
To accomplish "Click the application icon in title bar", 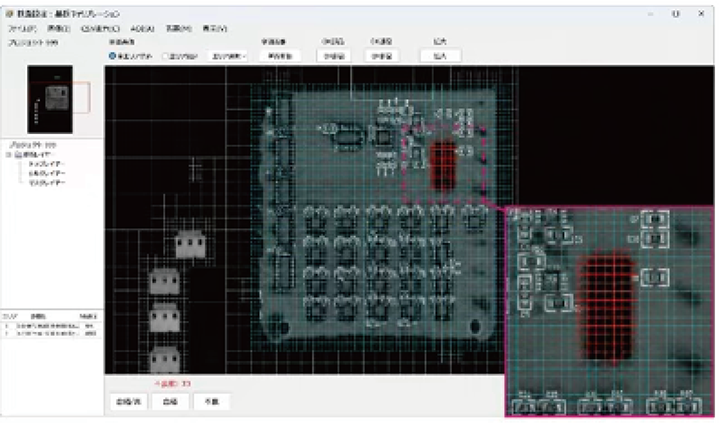I will (x=9, y=14).
